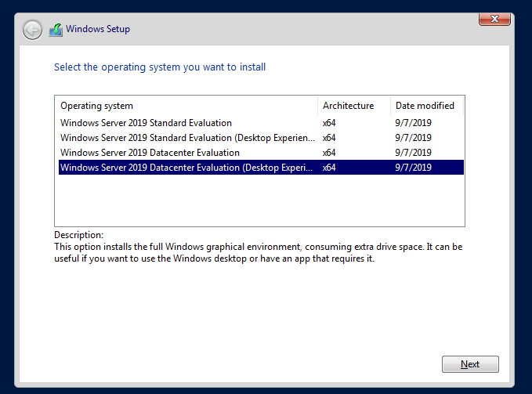Viewport: 532px width, 394px height.
Task: Click the Windows Setup icon
Action: (x=56, y=30)
